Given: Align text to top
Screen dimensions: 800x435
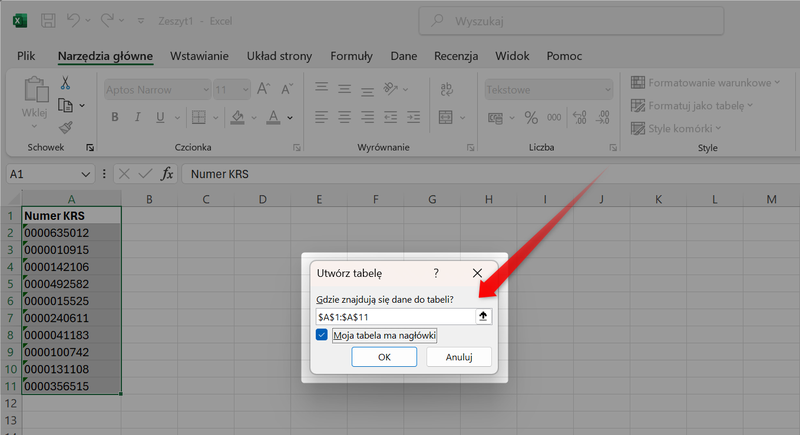Looking at the screenshot, I should tap(321, 89).
